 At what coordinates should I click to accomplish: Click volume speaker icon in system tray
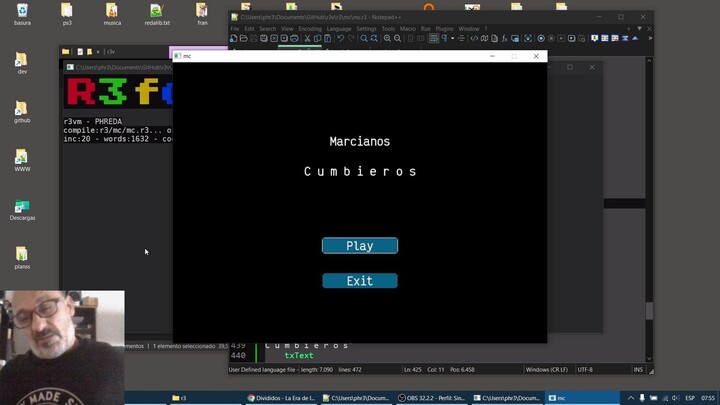(675, 398)
